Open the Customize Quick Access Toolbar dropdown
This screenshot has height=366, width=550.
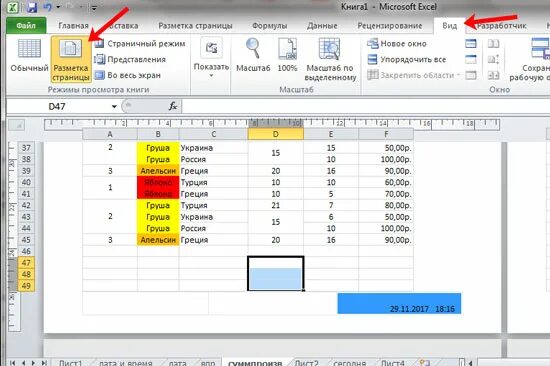point(94,8)
